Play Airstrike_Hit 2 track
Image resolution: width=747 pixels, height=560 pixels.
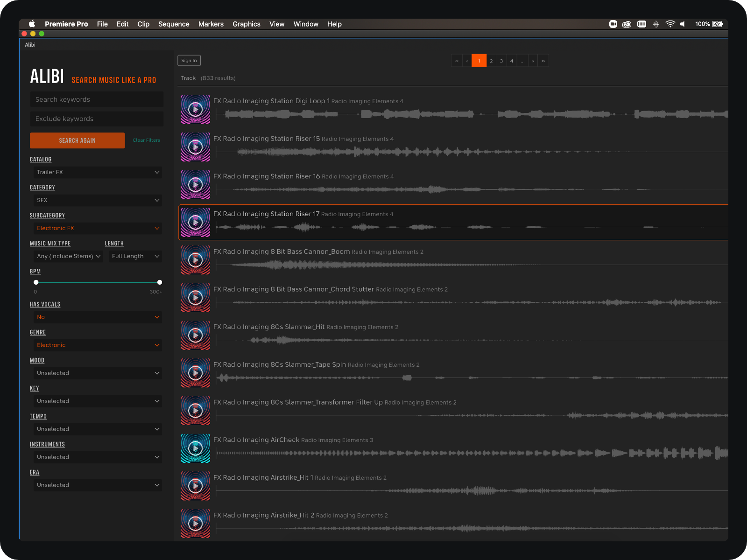[196, 524]
